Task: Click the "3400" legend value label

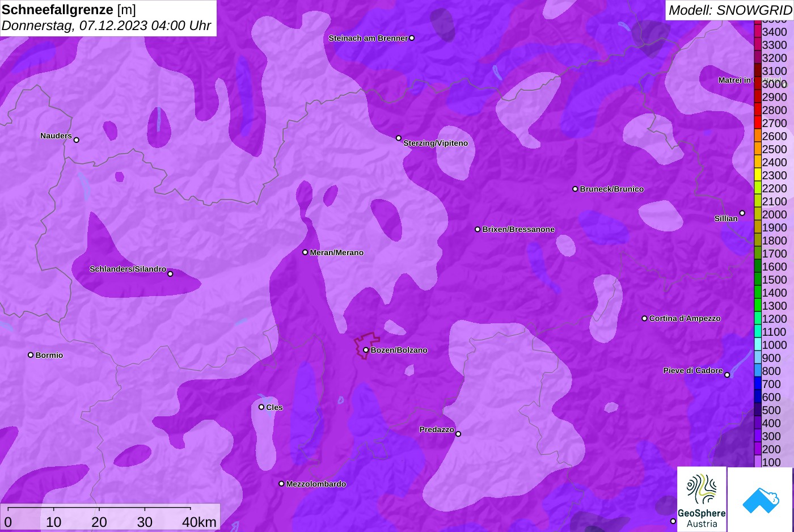Action: coord(775,32)
